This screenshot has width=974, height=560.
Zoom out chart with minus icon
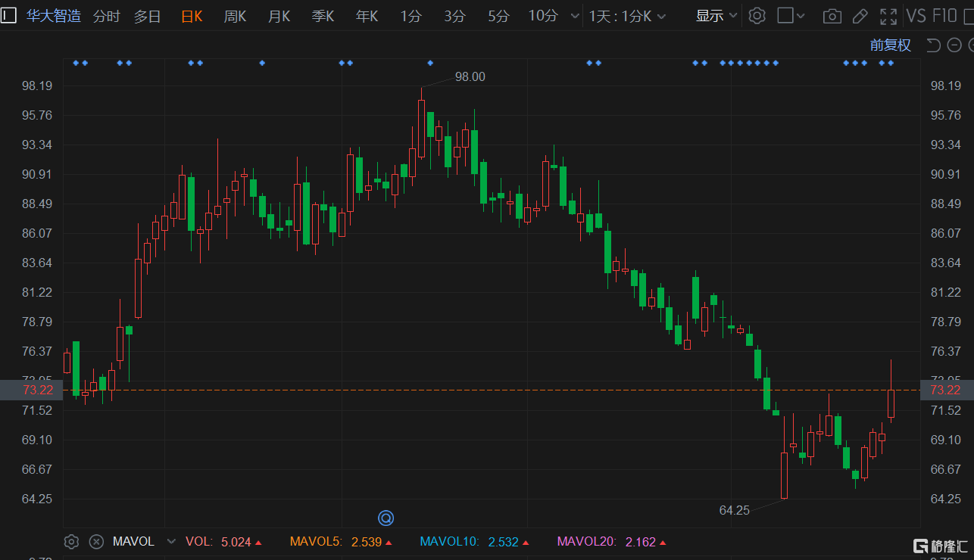tap(952, 45)
